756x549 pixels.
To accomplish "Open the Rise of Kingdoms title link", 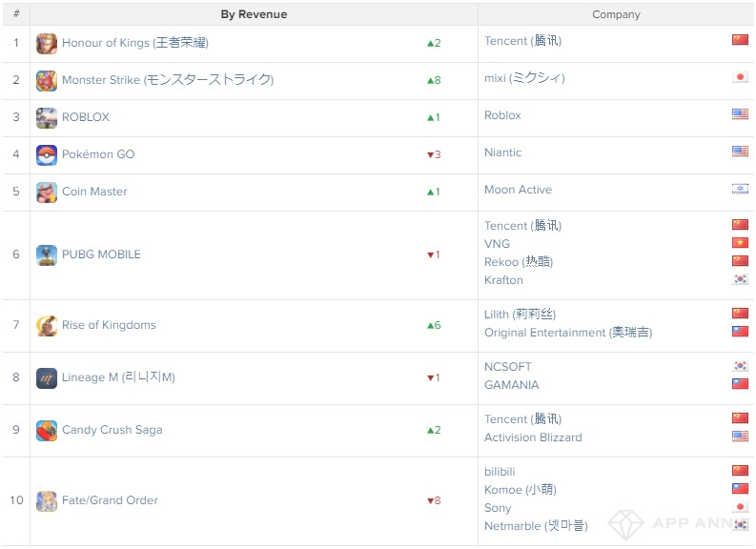I will point(109,325).
